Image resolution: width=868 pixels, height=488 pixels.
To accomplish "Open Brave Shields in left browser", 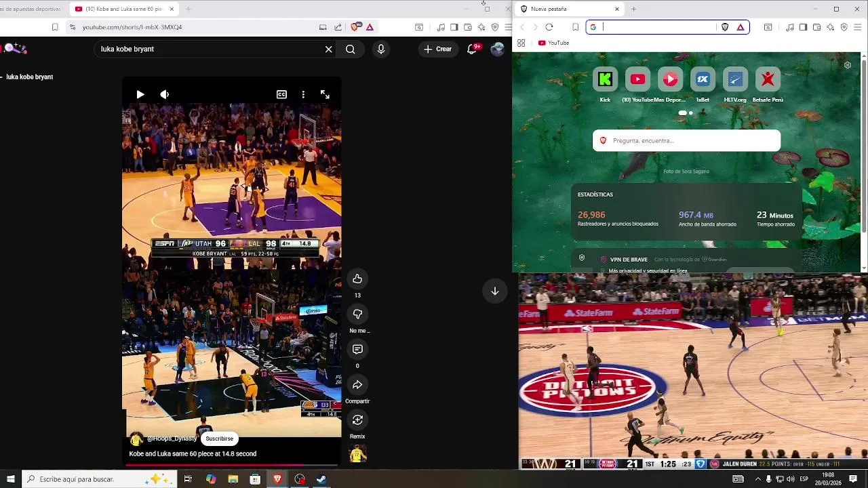I will [355, 27].
